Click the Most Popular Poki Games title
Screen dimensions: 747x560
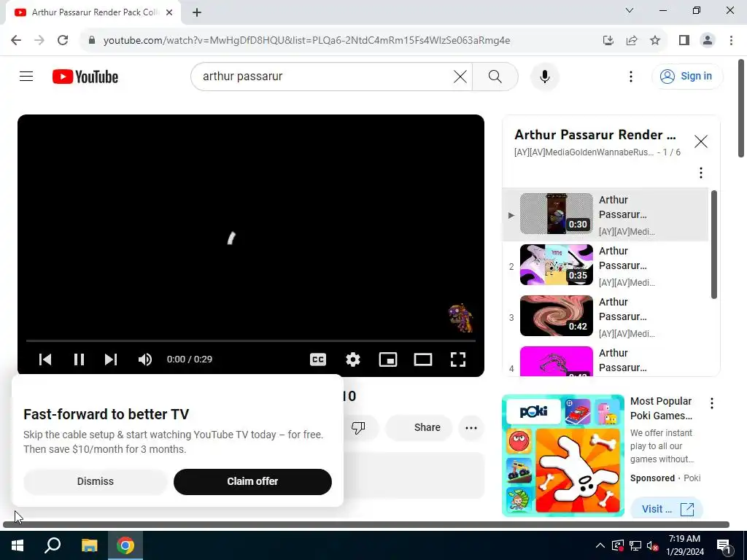click(x=661, y=408)
